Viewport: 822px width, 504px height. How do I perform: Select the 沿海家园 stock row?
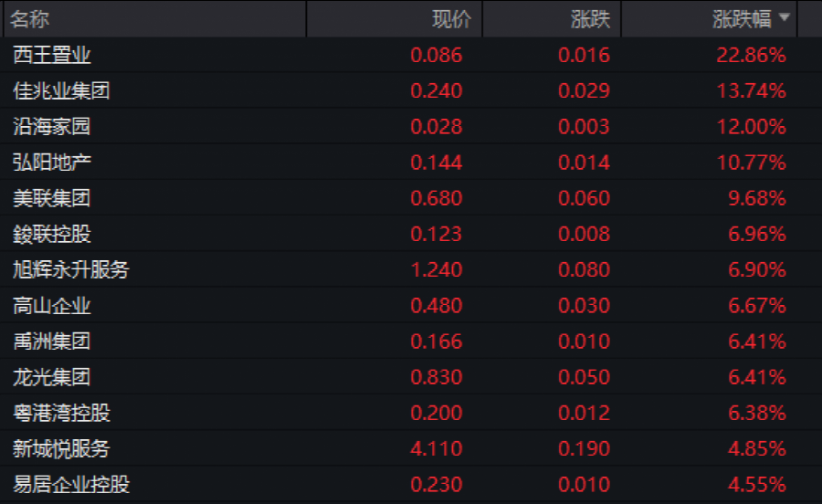[411, 126]
